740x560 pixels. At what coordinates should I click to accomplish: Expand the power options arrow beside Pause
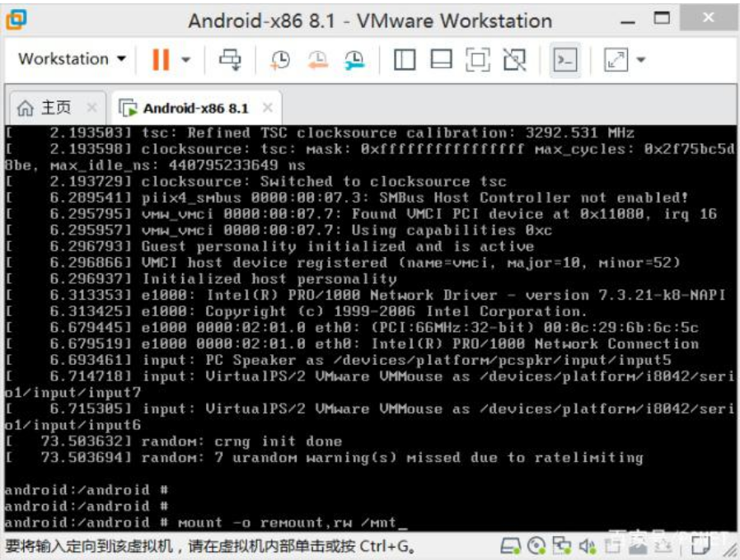click(x=186, y=60)
